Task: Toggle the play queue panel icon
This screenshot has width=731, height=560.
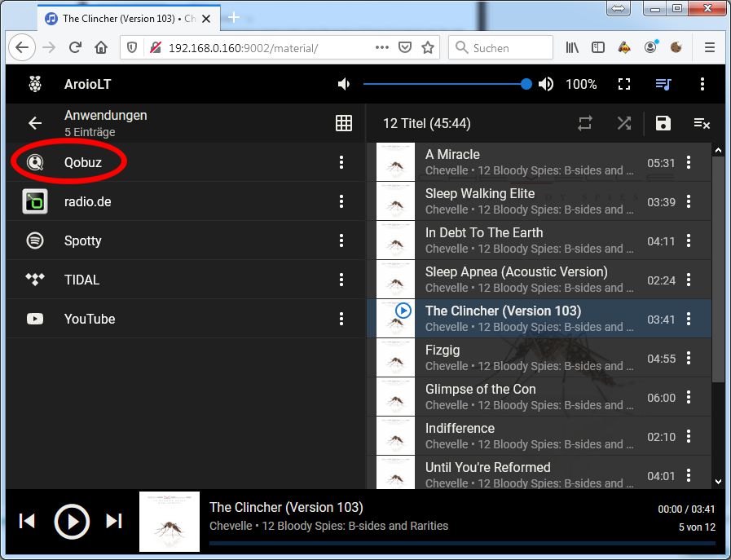Action: [x=663, y=85]
